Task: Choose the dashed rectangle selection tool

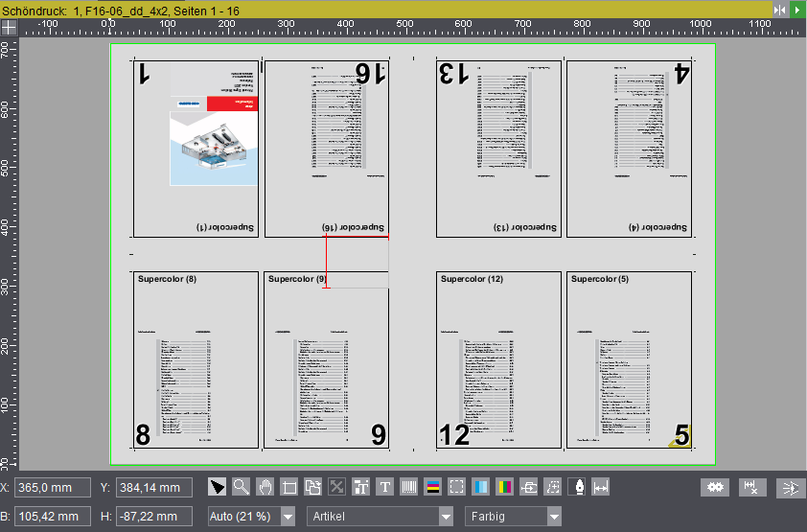Action: tap(456, 487)
